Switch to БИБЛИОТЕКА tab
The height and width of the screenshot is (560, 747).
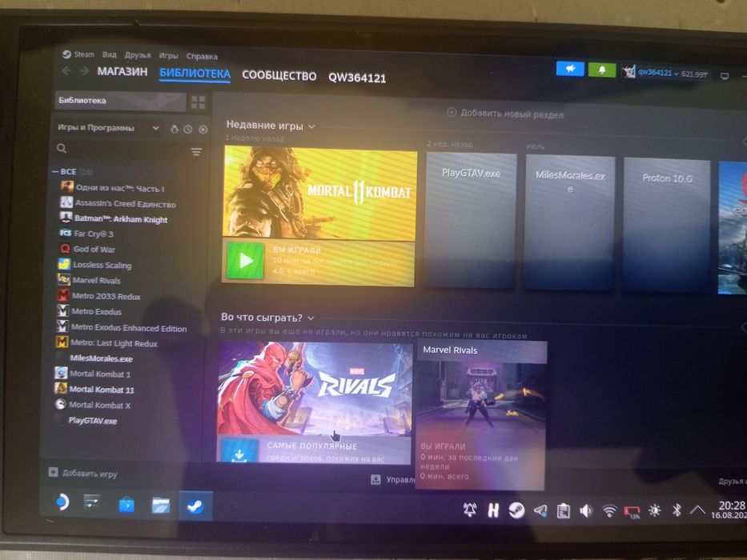(195, 74)
